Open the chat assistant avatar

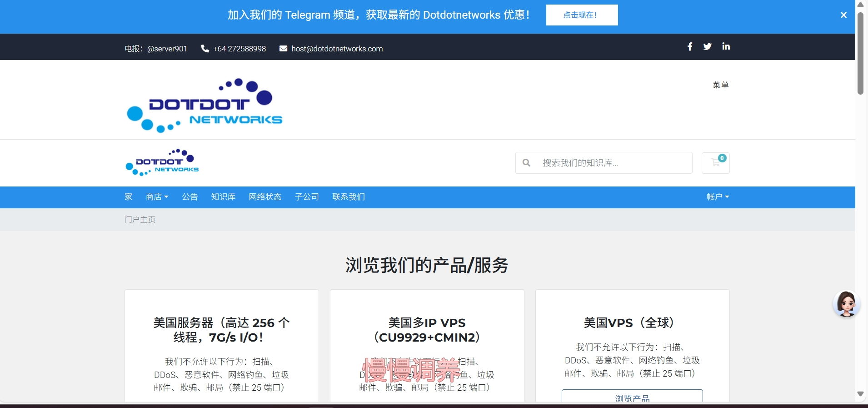[846, 303]
